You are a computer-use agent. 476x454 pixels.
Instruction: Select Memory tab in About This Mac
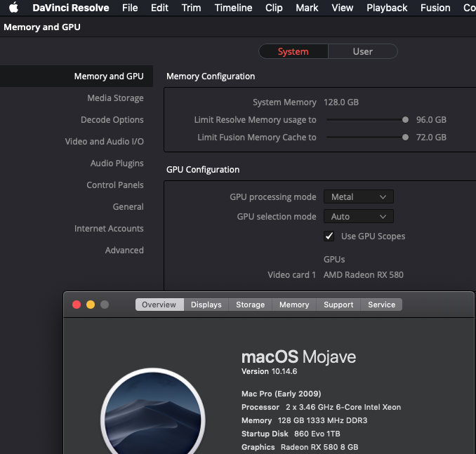pos(294,305)
